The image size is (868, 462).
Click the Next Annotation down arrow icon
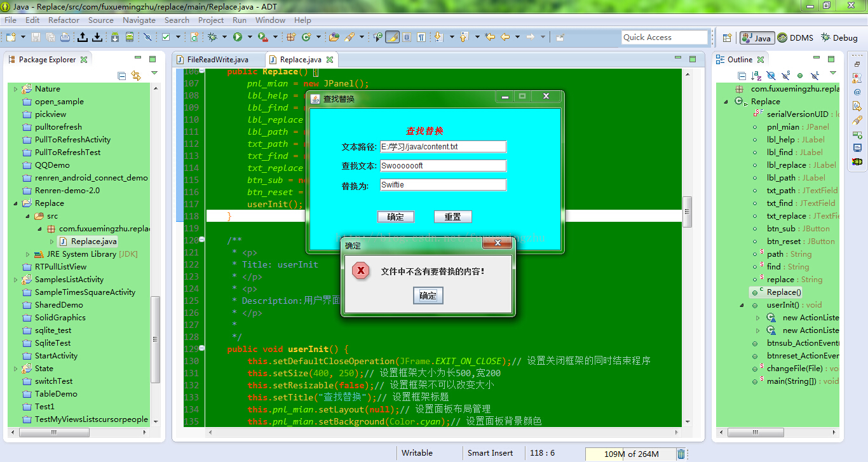(x=438, y=37)
